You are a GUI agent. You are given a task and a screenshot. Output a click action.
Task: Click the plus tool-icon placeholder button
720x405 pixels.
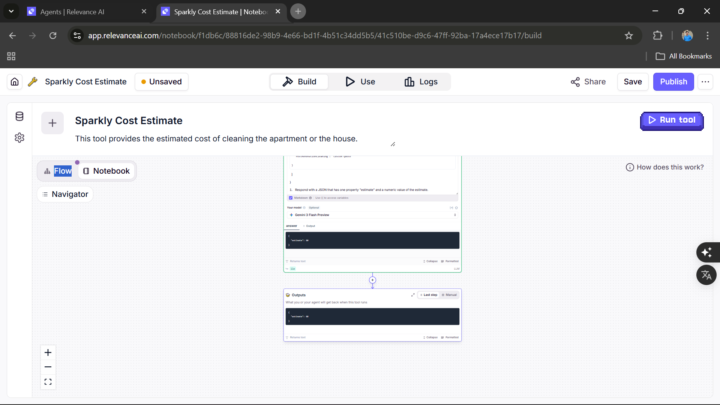52,123
